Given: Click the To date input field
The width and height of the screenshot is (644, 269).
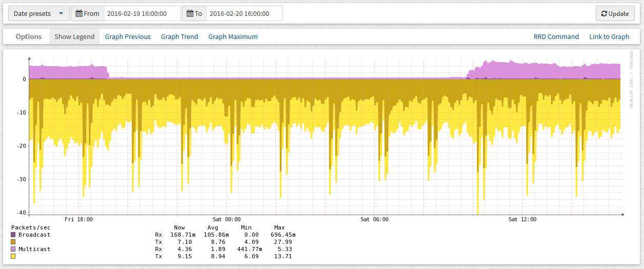Looking at the screenshot, I should [244, 14].
